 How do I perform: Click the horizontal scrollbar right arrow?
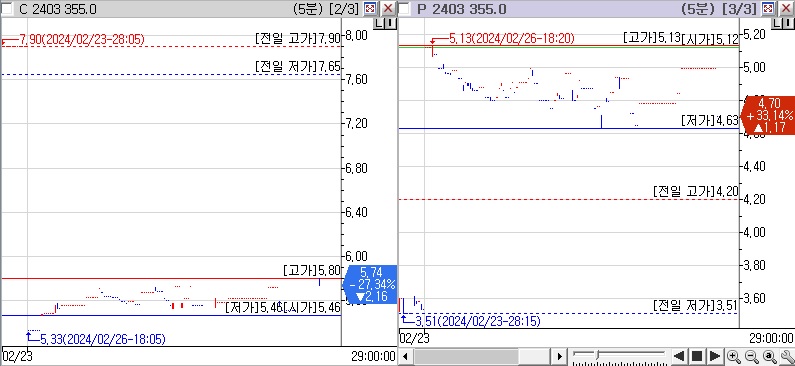[x=559, y=356]
